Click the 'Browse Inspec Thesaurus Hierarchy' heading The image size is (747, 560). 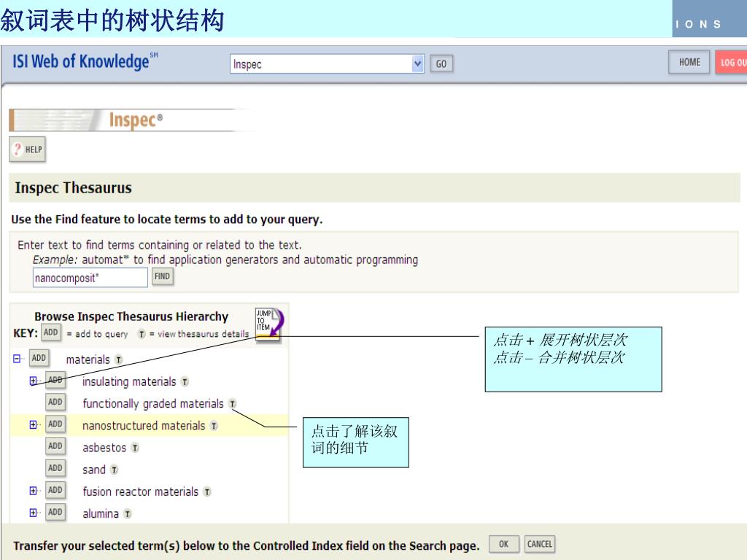[x=131, y=316]
